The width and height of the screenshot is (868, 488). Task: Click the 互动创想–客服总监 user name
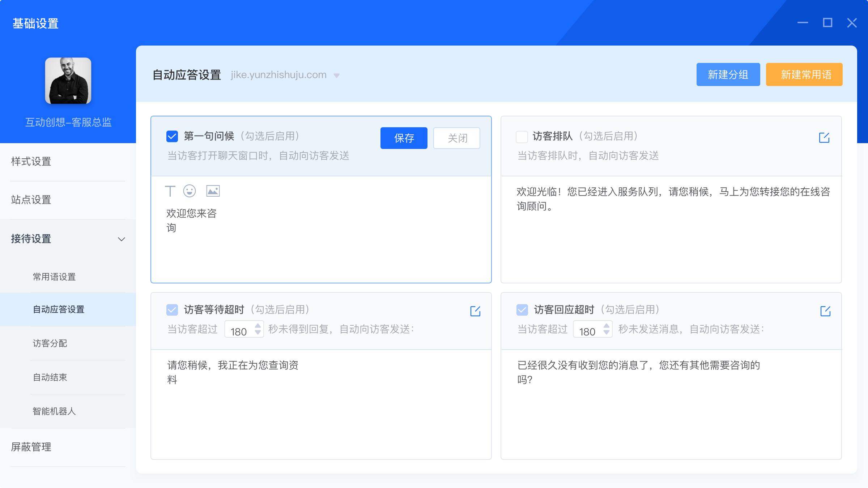click(68, 122)
